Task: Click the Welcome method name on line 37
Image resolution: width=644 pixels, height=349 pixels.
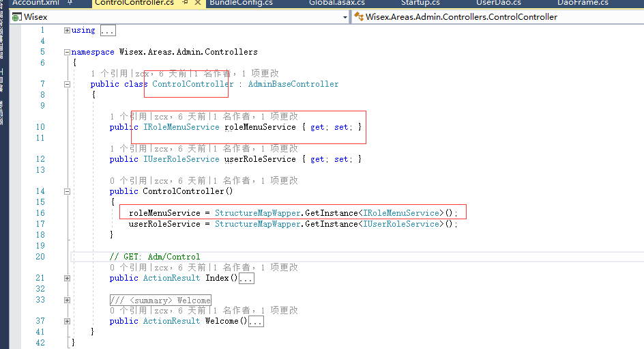Action: (x=221, y=322)
